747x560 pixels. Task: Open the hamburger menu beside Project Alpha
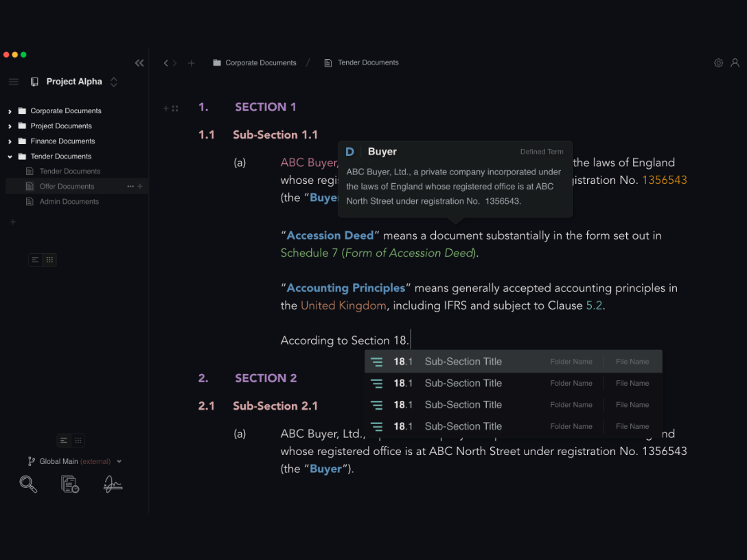(13, 81)
